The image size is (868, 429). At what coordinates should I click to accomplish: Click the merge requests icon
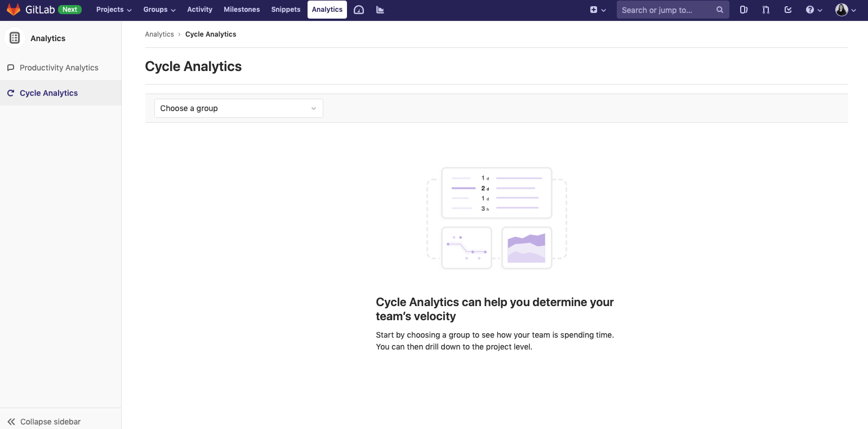click(x=765, y=10)
